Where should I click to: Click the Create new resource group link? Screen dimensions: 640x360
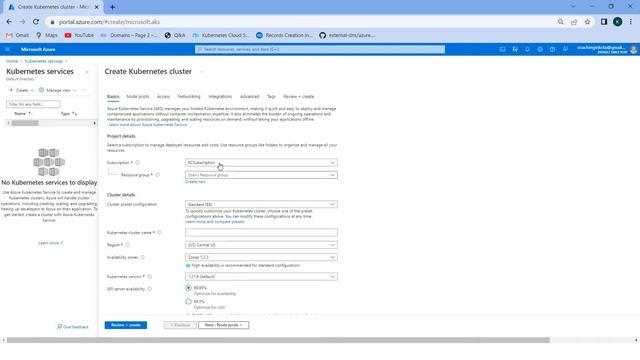coord(196,182)
